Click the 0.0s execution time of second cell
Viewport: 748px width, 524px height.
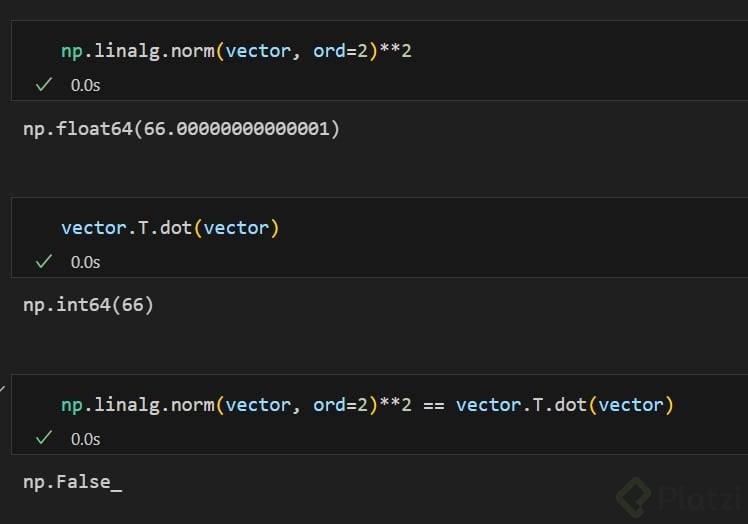[x=85, y=262]
